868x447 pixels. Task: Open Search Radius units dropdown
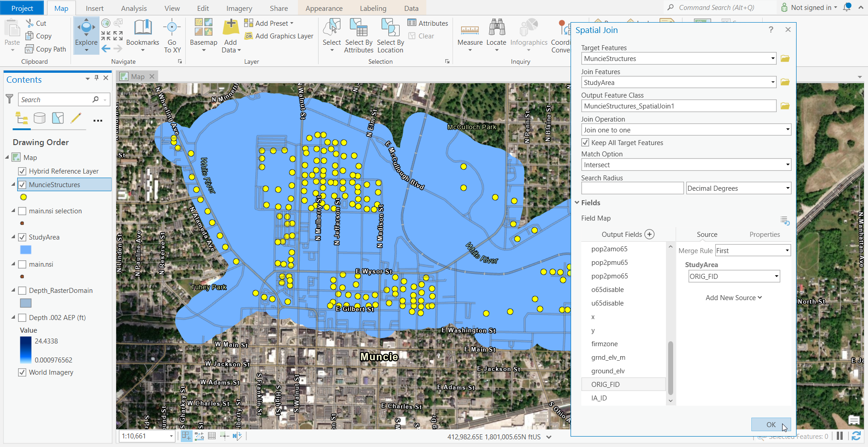tap(788, 188)
